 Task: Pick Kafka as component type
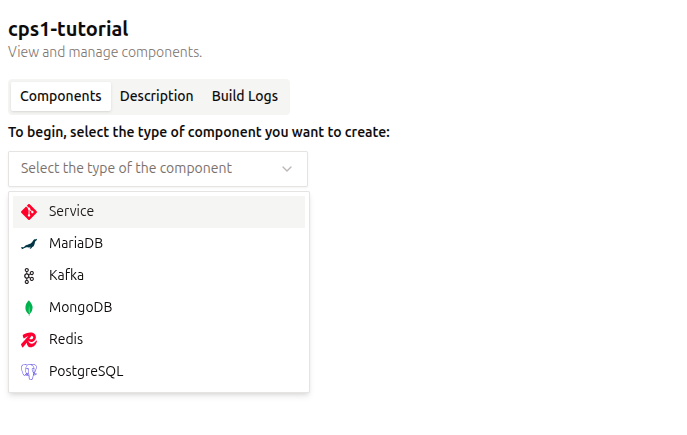159,276
